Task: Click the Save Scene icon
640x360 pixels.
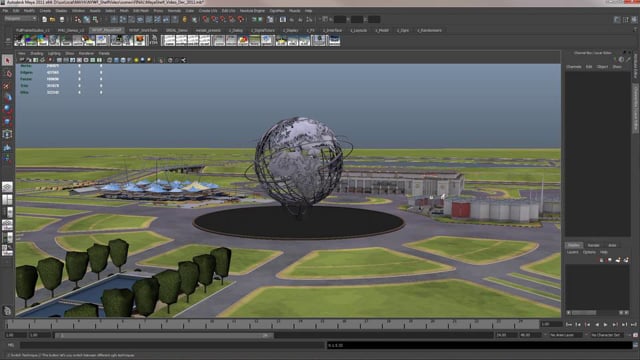Action: pos(62,20)
